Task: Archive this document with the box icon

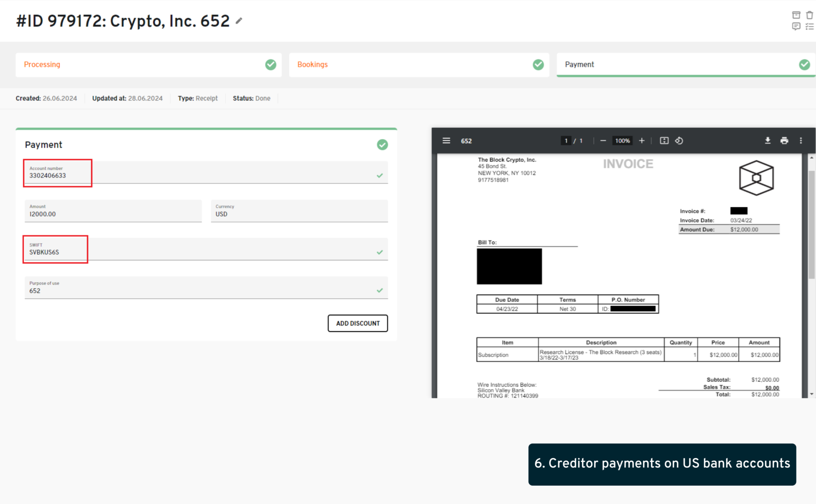Action: [796, 15]
